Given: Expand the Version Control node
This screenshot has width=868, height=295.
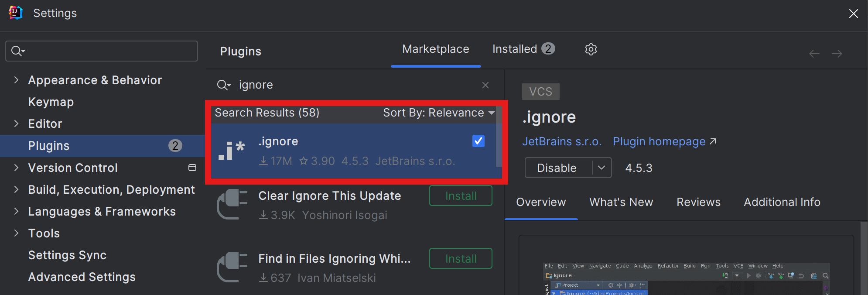Looking at the screenshot, I should click(x=16, y=168).
